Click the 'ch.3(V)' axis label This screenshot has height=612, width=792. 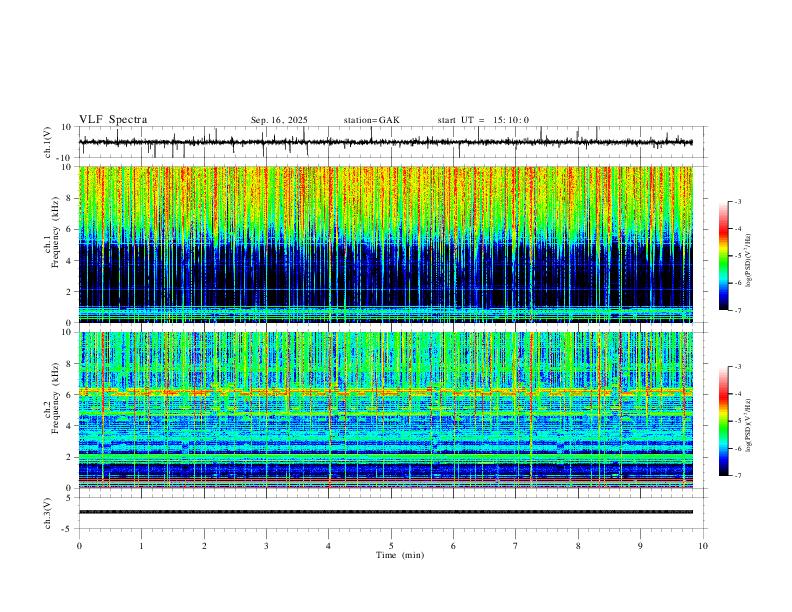pos(48,513)
